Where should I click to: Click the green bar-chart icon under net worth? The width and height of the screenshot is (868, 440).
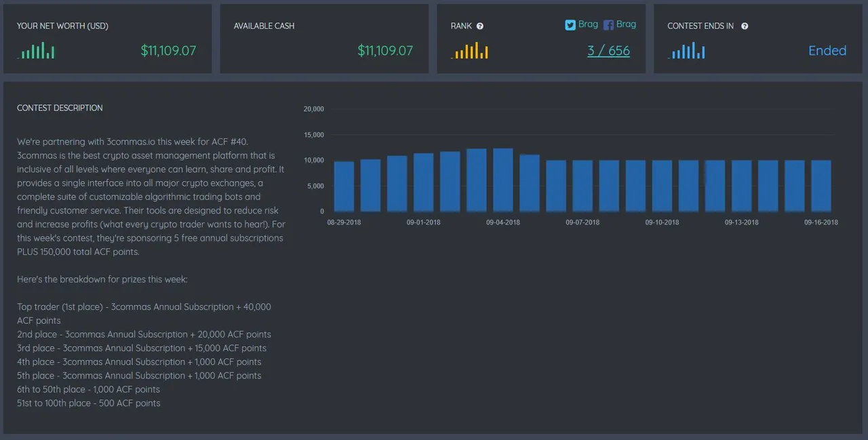point(36,51)
